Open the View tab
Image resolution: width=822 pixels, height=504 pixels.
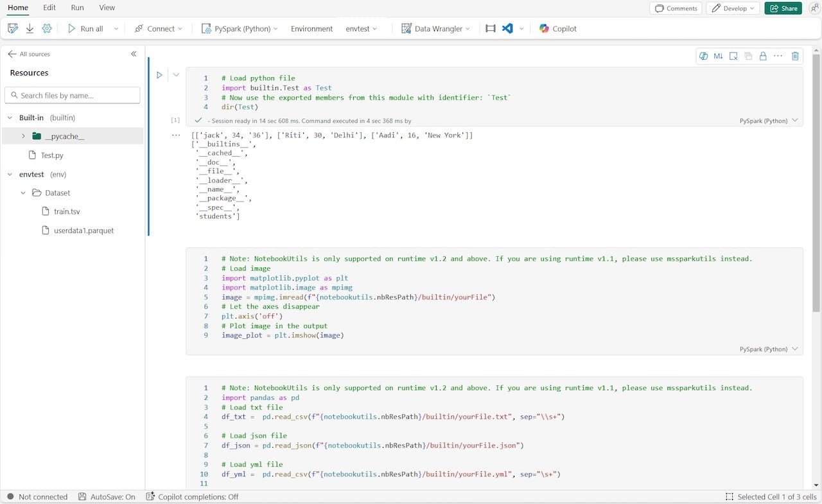tap(107, 8)
